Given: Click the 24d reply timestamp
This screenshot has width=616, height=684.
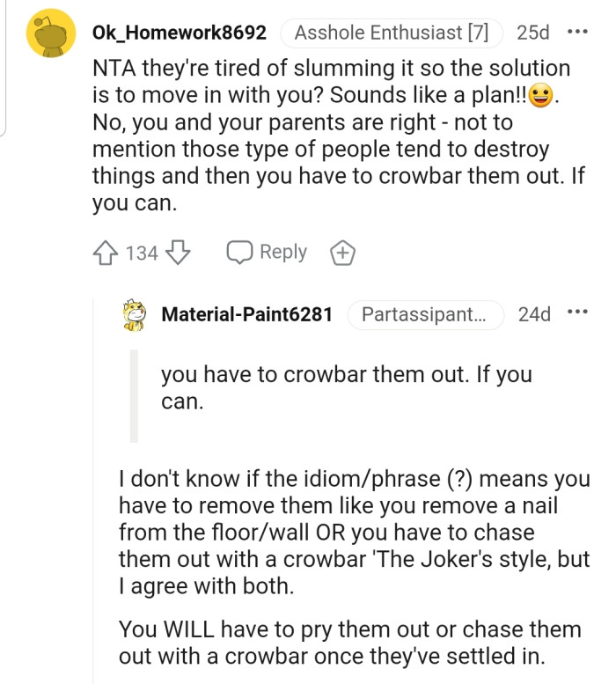Looking at the screenshot, I should point(534,314).
